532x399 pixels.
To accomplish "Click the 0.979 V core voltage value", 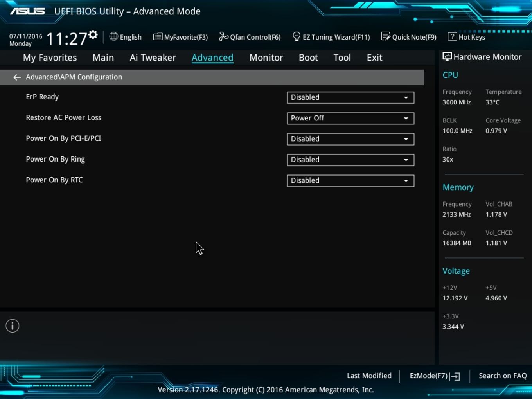I will pyautogui.click(x=496, y=131).
